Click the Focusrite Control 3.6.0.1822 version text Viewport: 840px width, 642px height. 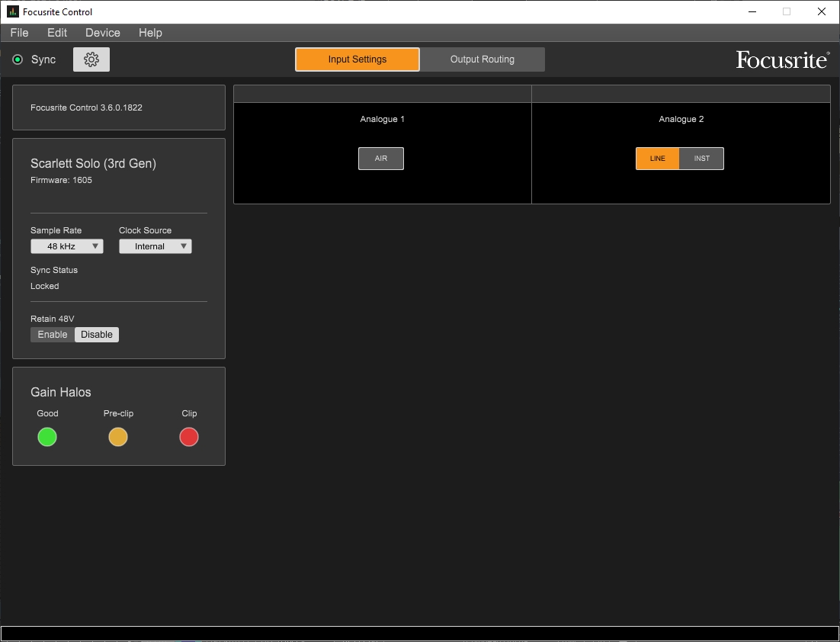86,108
